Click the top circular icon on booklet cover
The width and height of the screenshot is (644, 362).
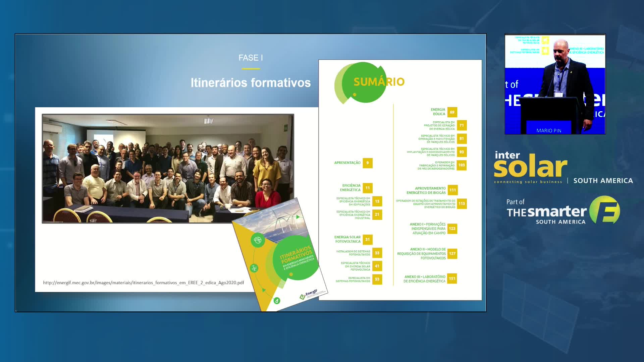(258, 240)
